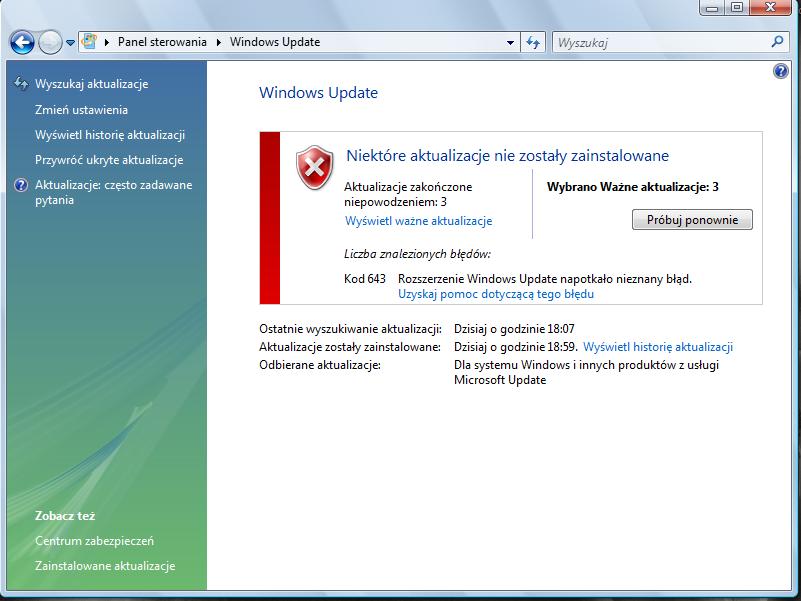Viewport: 801px width, 601px height.
Task: Open Wyszukaj aktualizacje in the sidebar
Action: coord(91,84)
